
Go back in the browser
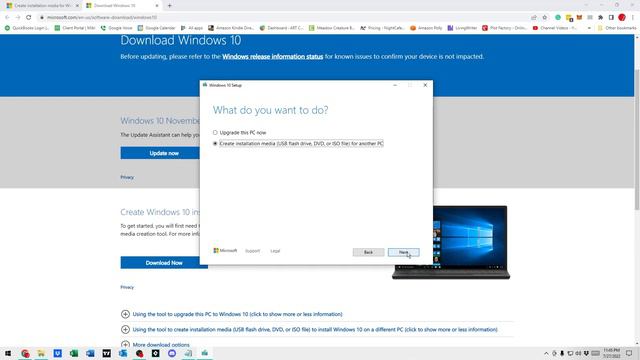[x=7, y=18]
